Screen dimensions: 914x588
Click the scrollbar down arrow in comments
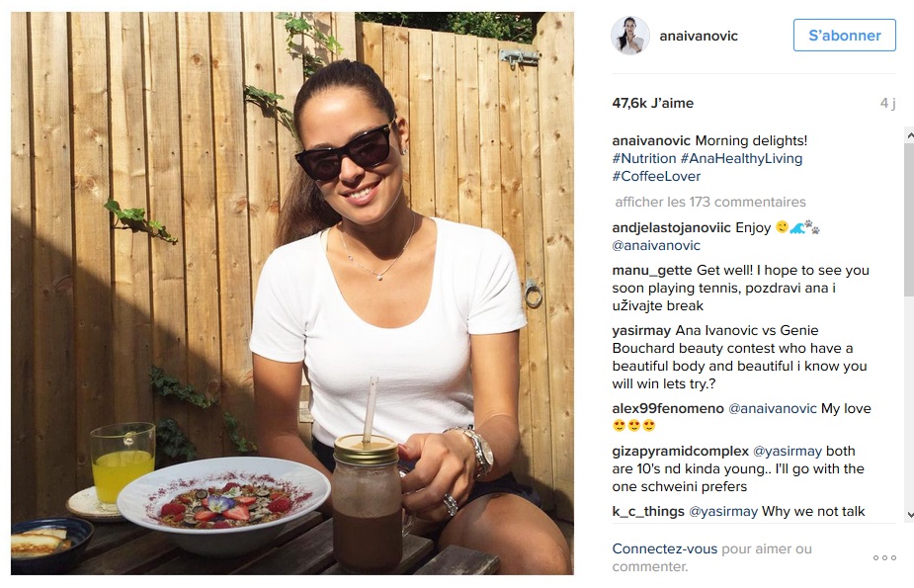point(909,515)
